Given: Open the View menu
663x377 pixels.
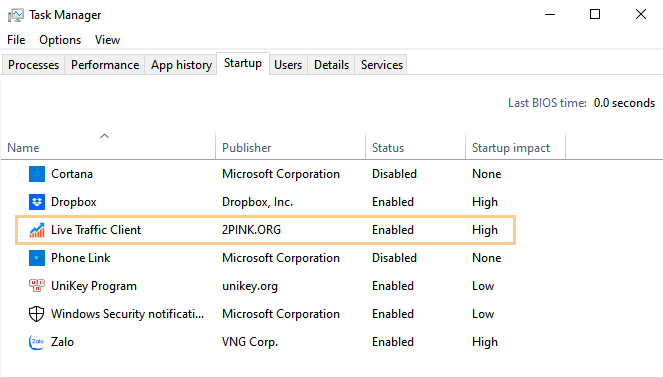Looking at the screenshot, I should [107, 40].
